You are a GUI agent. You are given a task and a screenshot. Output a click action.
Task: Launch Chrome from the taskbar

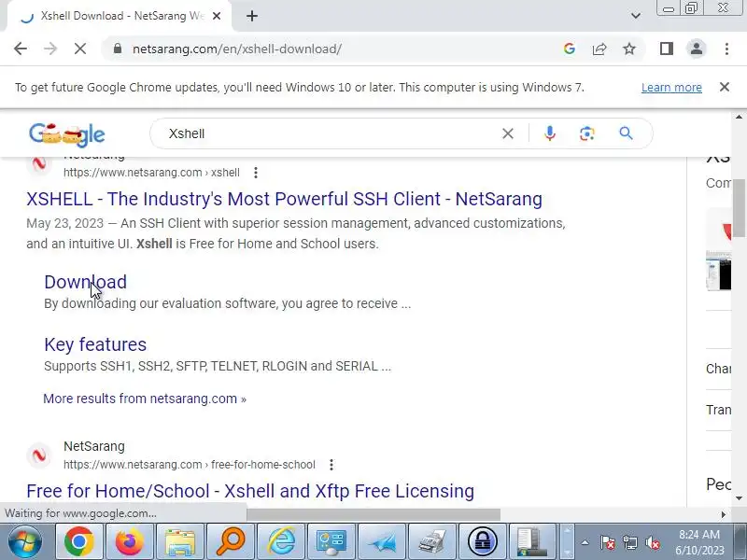tap(78, 541)
